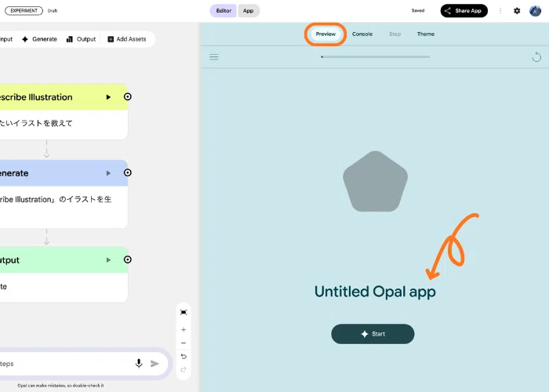Click the send arrow icon

pos(155,364)
